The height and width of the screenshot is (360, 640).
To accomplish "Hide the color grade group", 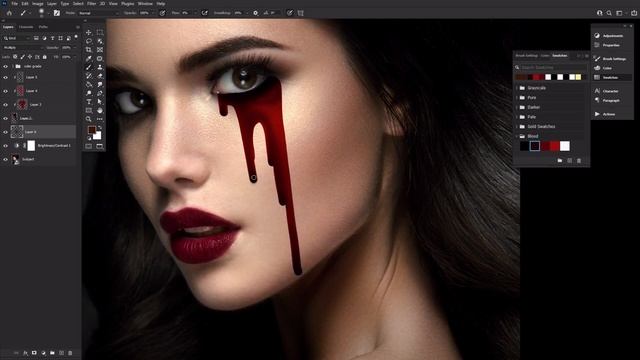I will pos(5,66).
